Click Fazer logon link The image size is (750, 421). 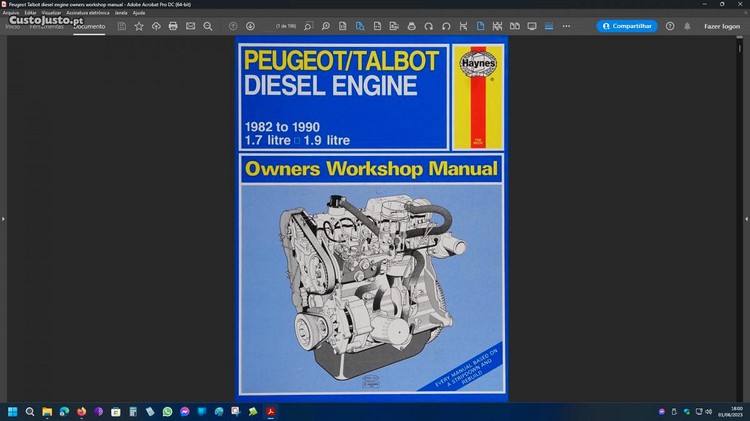point(722,26)
